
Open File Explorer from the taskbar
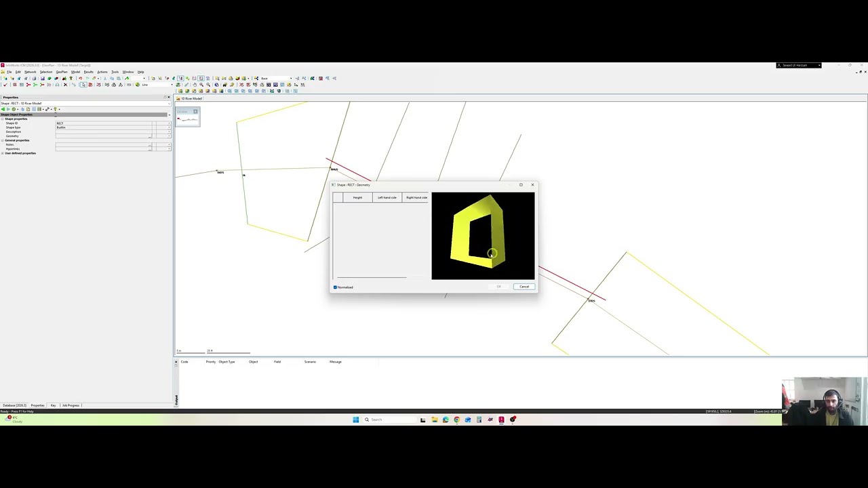(x=434, y=420)
